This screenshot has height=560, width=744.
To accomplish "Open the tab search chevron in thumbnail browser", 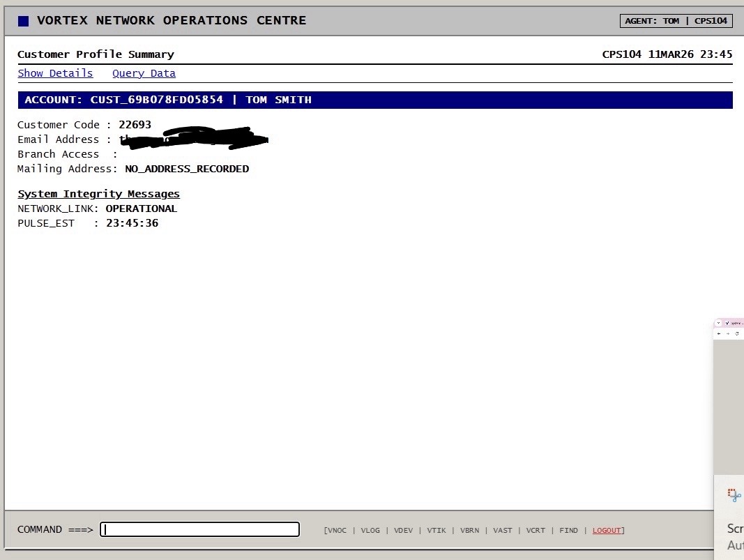I will 718,323.
